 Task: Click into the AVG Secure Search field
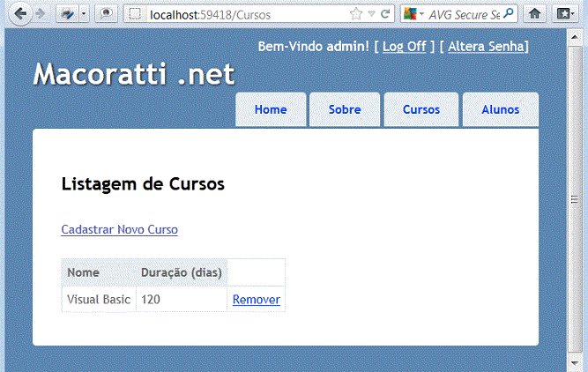(465, 15)
